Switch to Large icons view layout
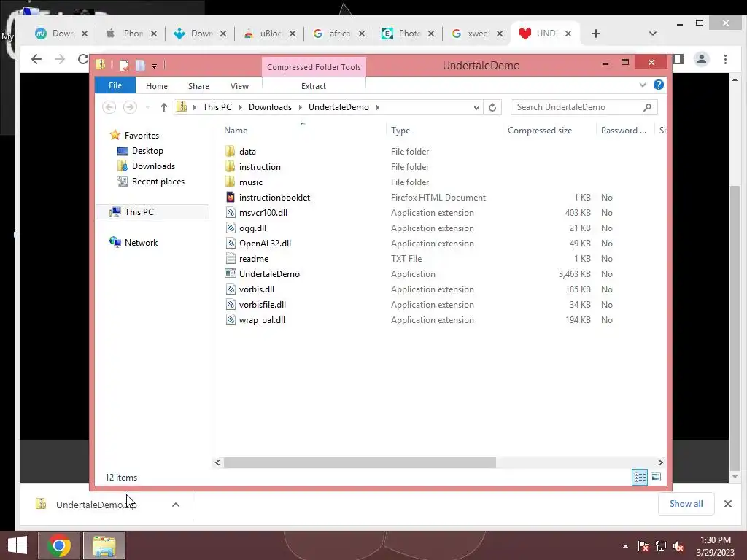 tap(656, 477)
